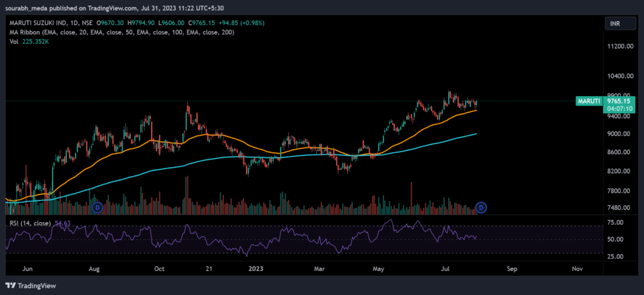Click the RSI 25.00 axis label
Image resolution: width=644 pixels, height=295 pixels.
coord(616,257)
